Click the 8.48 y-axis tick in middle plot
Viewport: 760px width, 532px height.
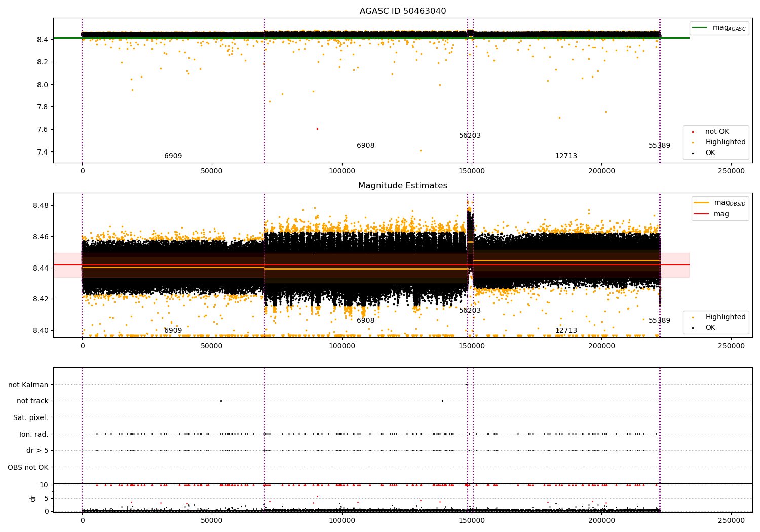41,206
